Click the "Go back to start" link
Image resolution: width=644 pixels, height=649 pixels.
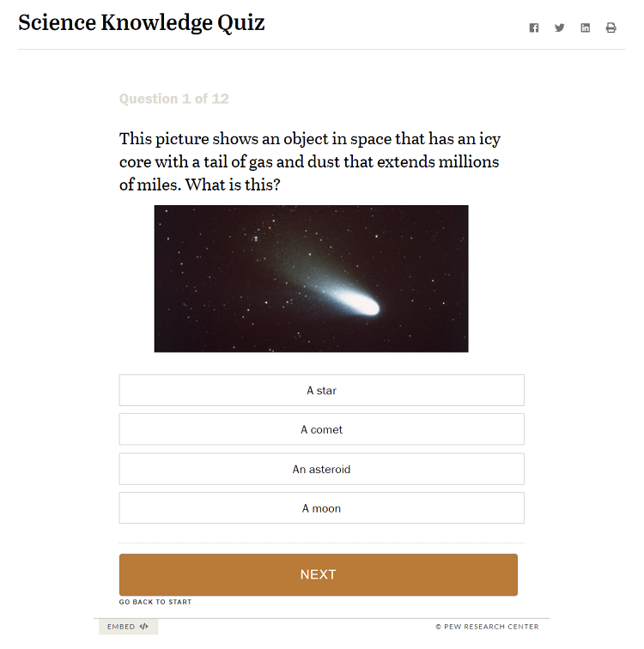(x=155, y=602)
